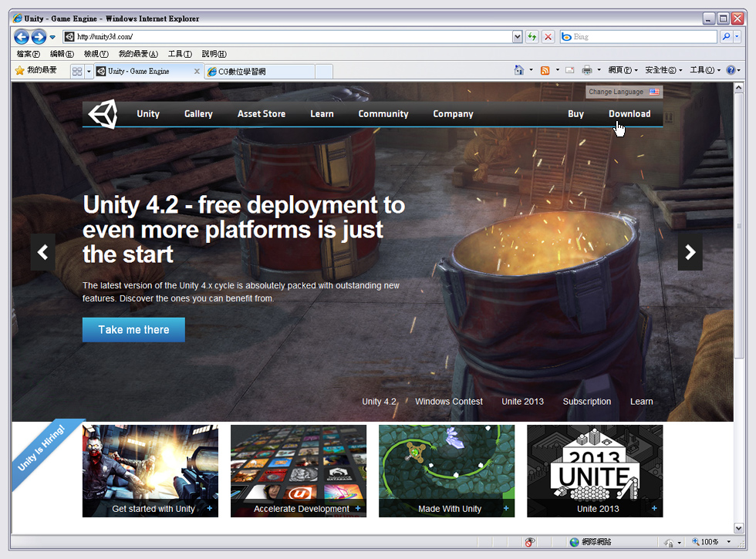
Task: Click Buy in the navigation bar
Action: coord(575,114)
